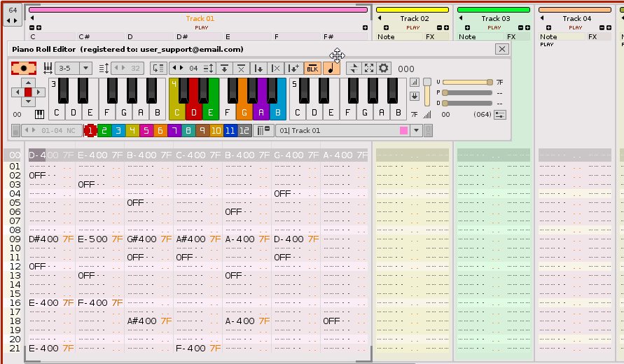This screenshot has width=624, height=364.
Task: Toggle PLAY on Track 02
Action: coord(413,28)
